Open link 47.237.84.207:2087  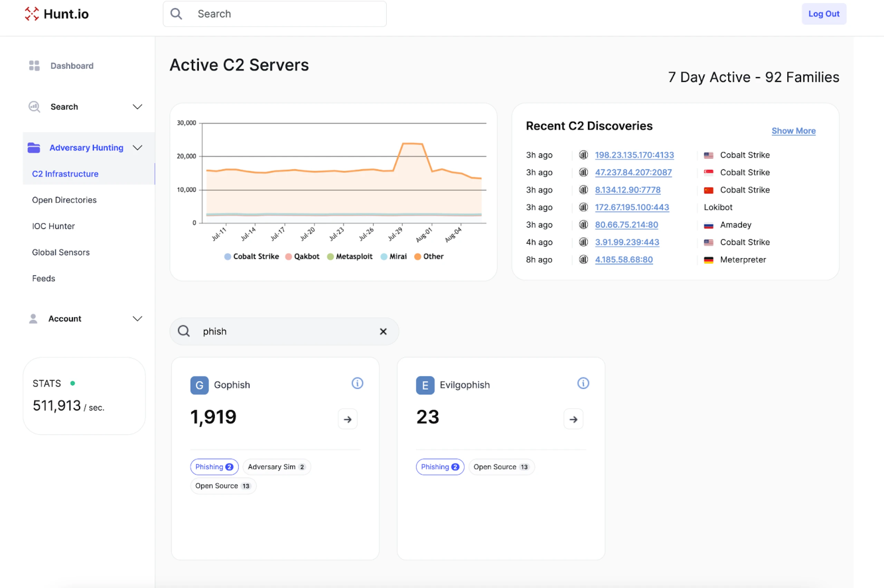633,173
